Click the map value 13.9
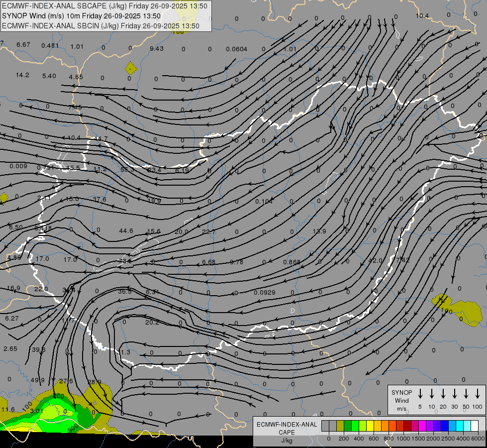The image size is (487, 448). (319, 231)
